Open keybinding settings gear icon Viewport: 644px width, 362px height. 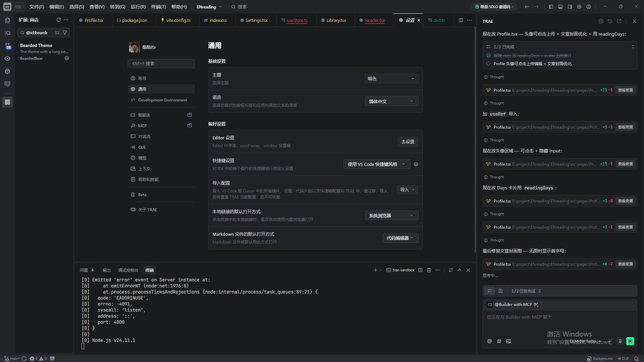tap(416, 164)
